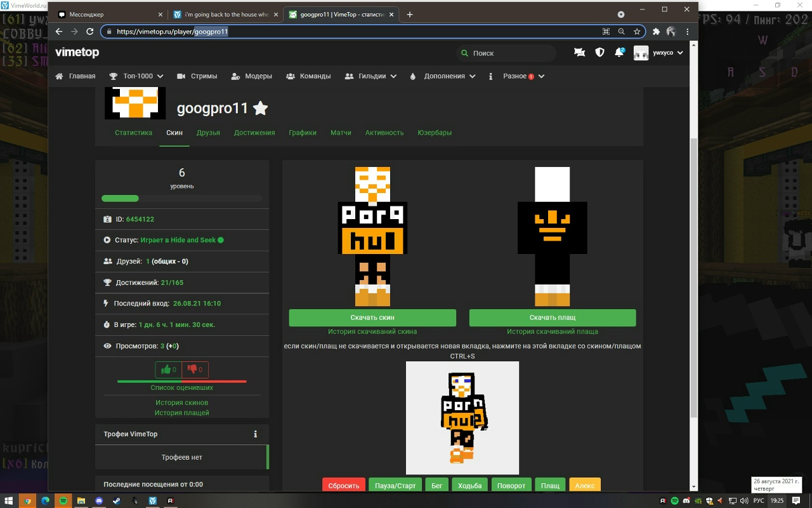This screenshot has height=508, width=812.
Task: Click the favorite star next to googpro11
Action: point(260,109)
